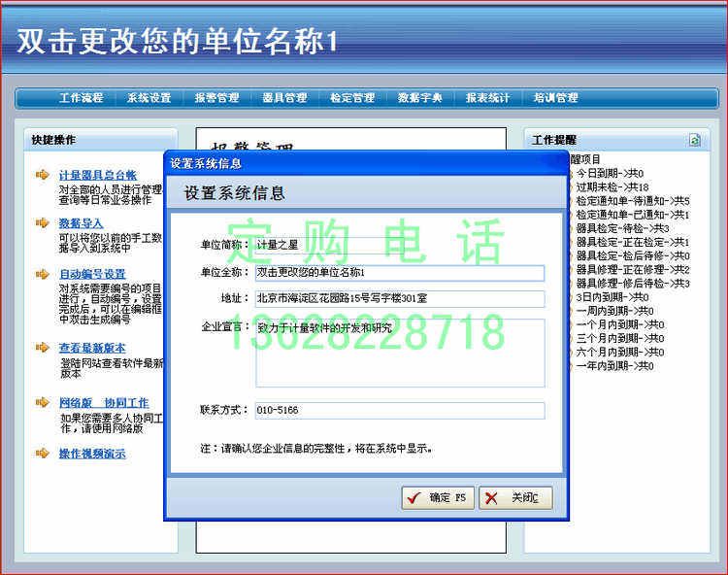
Task: Click the arrow icon beside 操作视频演示
Action: point(43,453)
